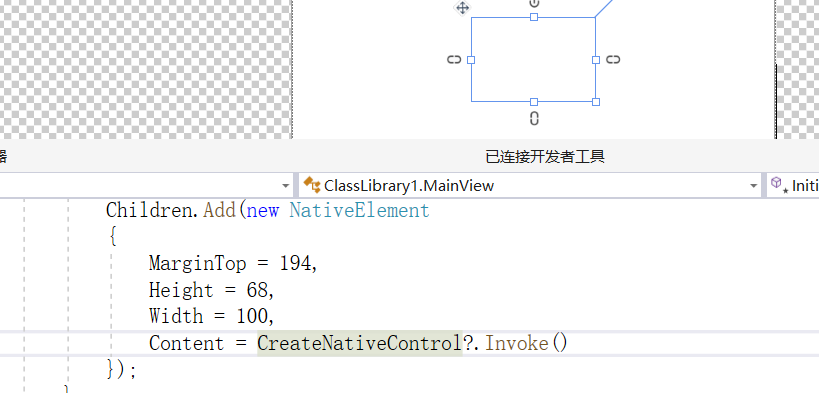Click the top-center resize handle
The image size is (819, 393).
click(534, 17)
